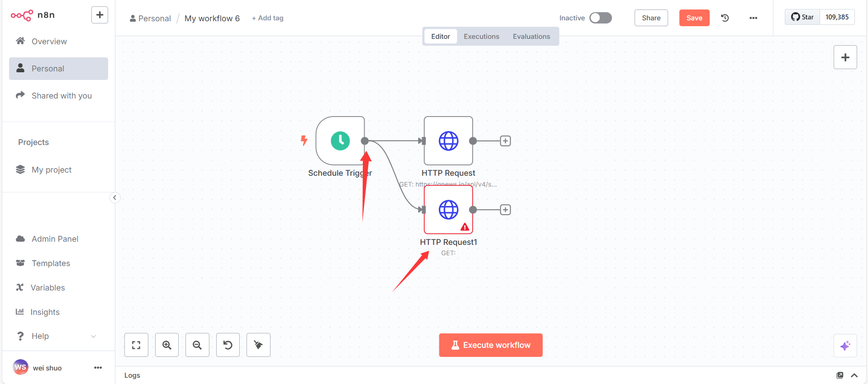Click the Execute workflow button

coord(491,345)
